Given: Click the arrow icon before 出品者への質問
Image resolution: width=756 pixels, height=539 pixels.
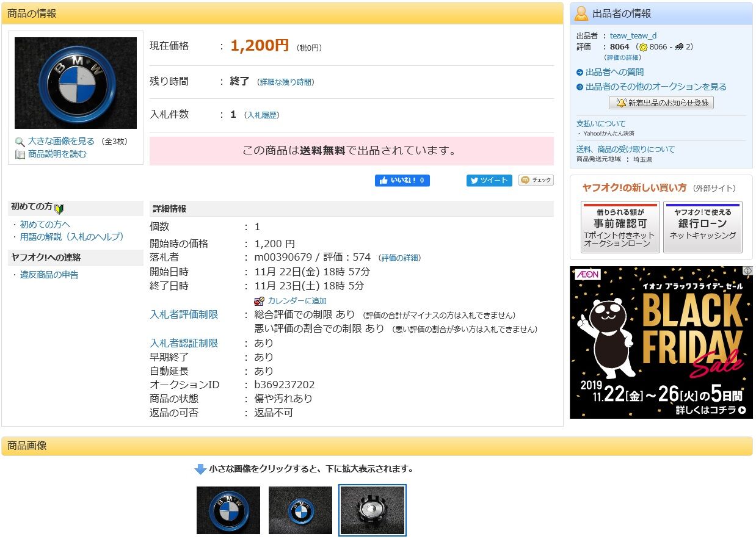Looking at the screenshot, I should [x=580, y=73].
